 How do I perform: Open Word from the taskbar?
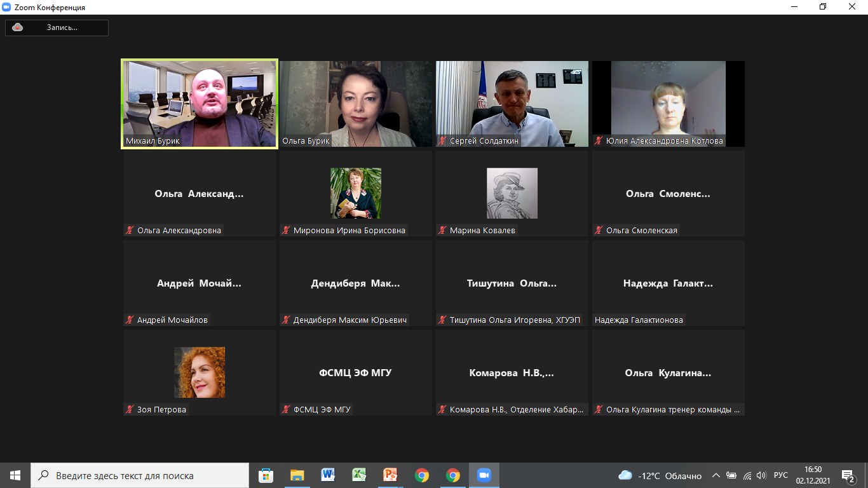point(329,475)
